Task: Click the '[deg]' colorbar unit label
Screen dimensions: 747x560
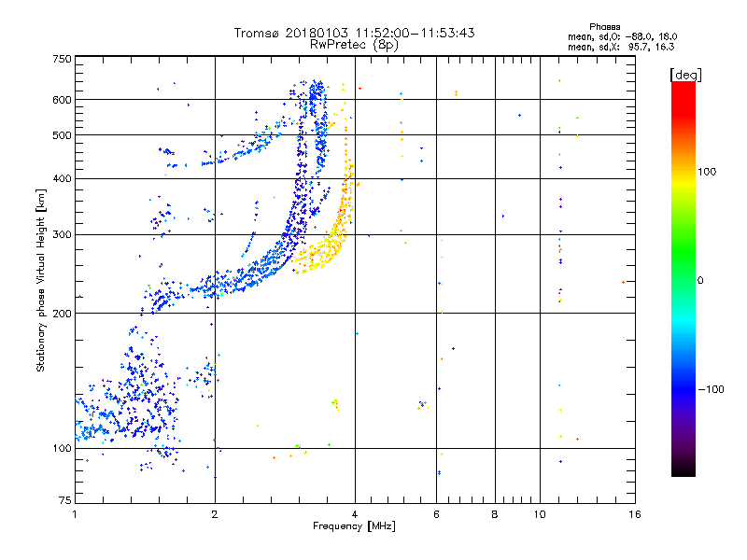Action: click(685, 75)
